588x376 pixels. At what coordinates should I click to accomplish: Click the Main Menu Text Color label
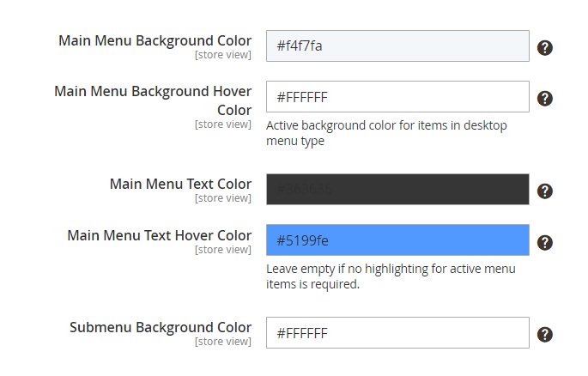pyautogui.click(x=181, y=184)
